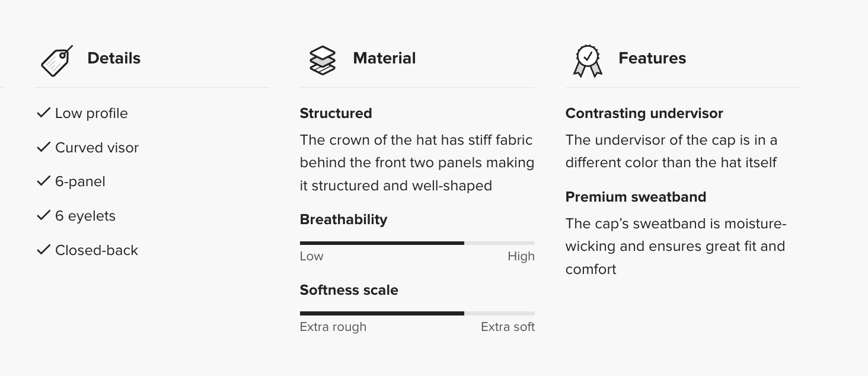This screenshot has width=868, height=376.
Task: Click the Low breathability label
Action: point(311,256)
